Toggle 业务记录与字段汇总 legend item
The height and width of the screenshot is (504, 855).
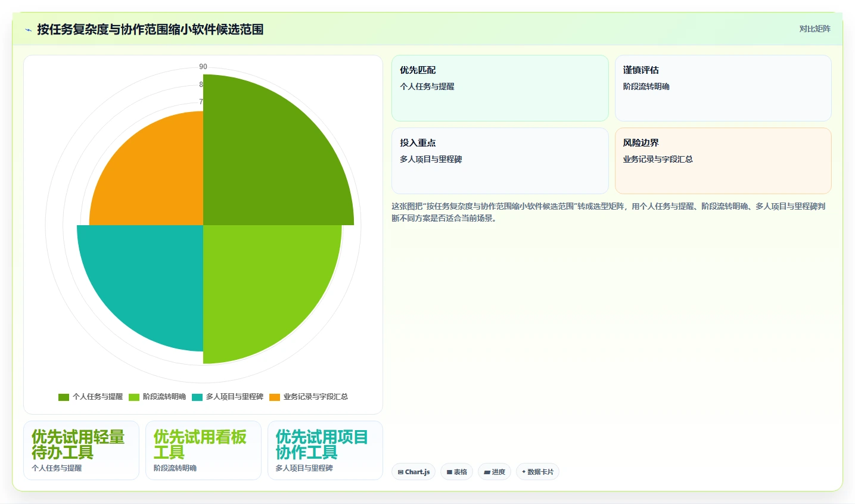pyautogui.click(x=309, y=397)
